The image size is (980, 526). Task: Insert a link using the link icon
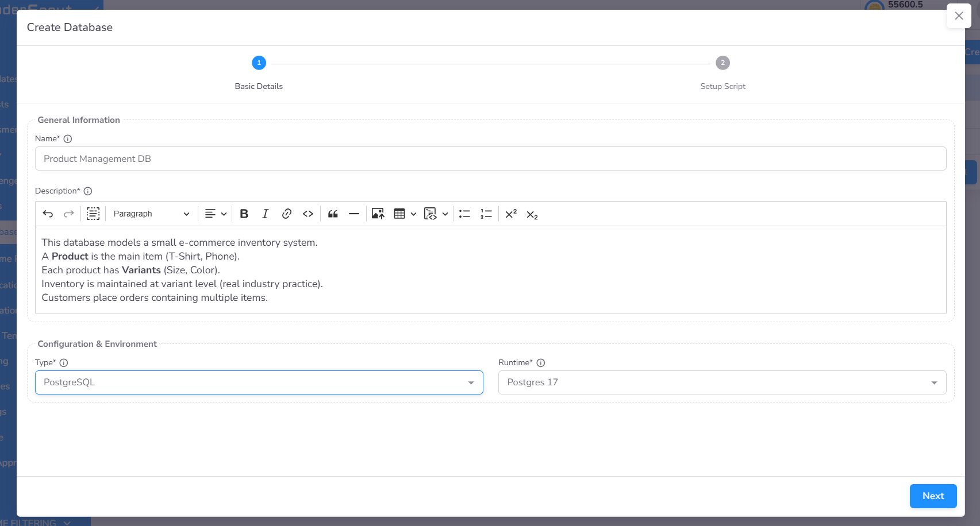pyautogui.click(x=287, y=214)
